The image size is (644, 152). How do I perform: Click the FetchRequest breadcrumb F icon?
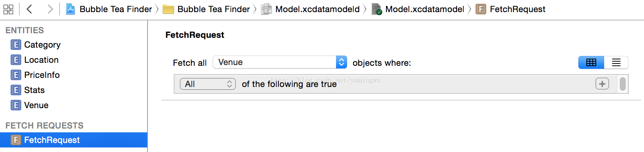481,9
